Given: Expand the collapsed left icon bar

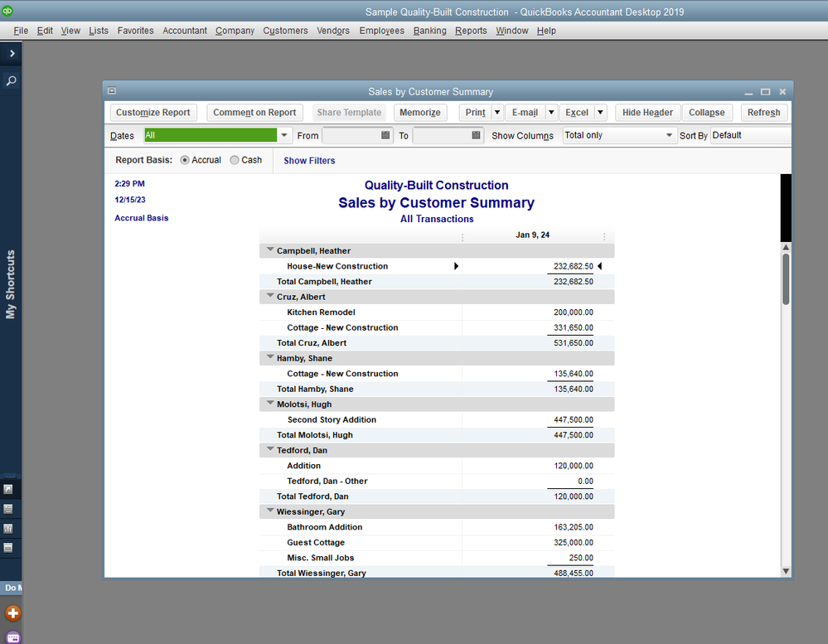Looking at the screenshot, I should (x=12, y=53).
